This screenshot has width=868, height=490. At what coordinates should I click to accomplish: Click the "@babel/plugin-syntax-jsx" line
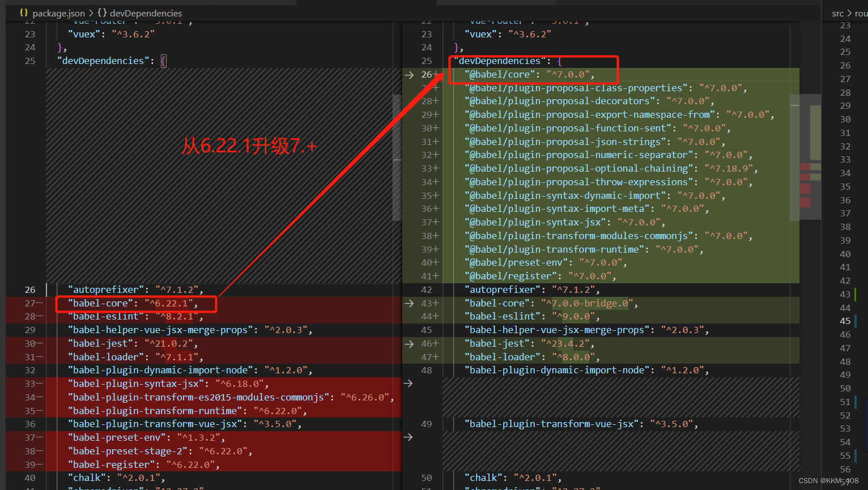click(565, 222)
